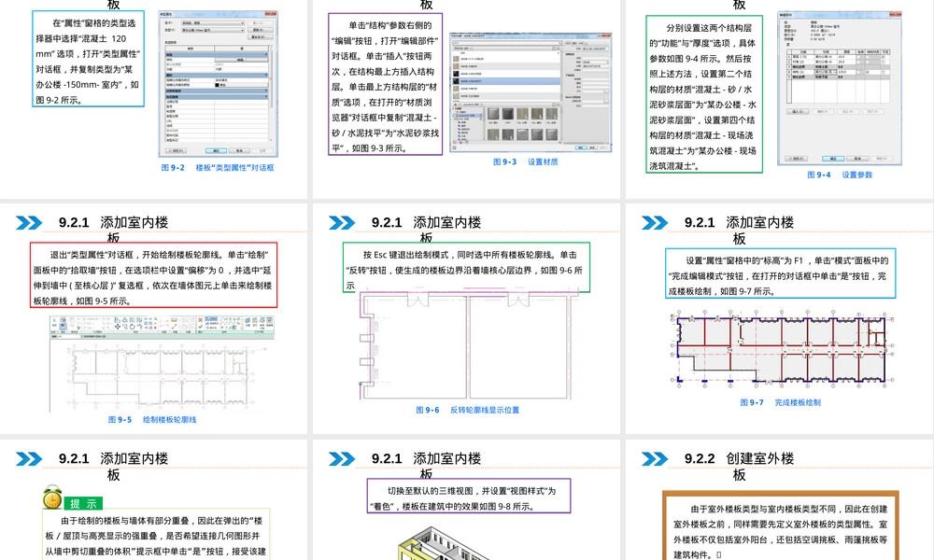Click the purple text box starting 单击"结构"参数右侧的

point(386,84)
